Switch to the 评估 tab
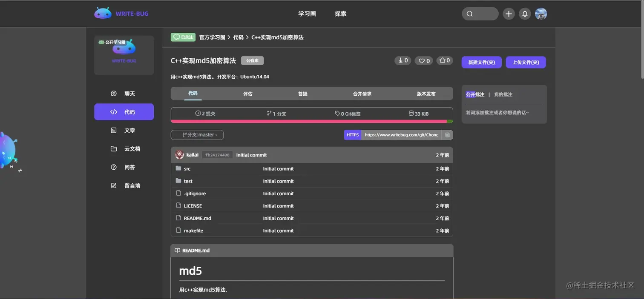The image size is (644, 299). [248, 94]
